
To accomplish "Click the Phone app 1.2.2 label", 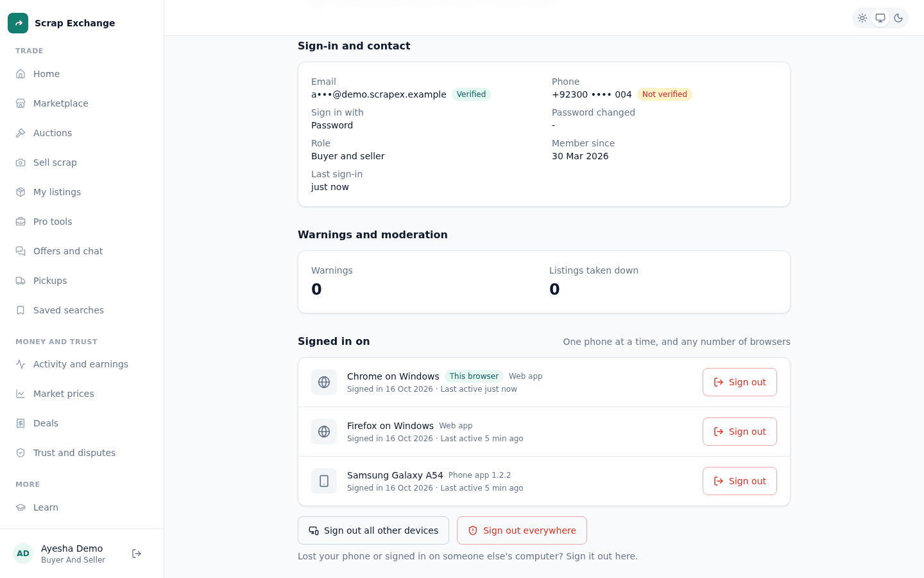I will [480, 475].
